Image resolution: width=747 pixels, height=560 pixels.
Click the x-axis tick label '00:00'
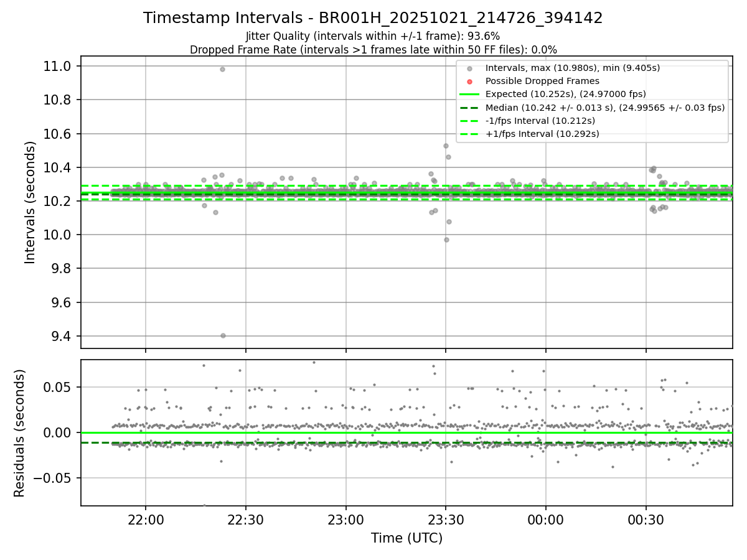coord(546,520)
